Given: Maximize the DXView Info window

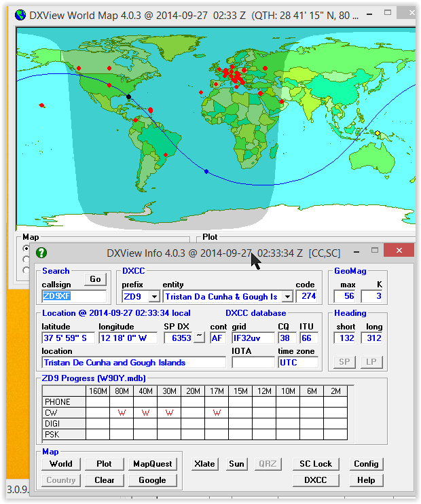Looking at the screenshot, I should [x=375, y=251].
